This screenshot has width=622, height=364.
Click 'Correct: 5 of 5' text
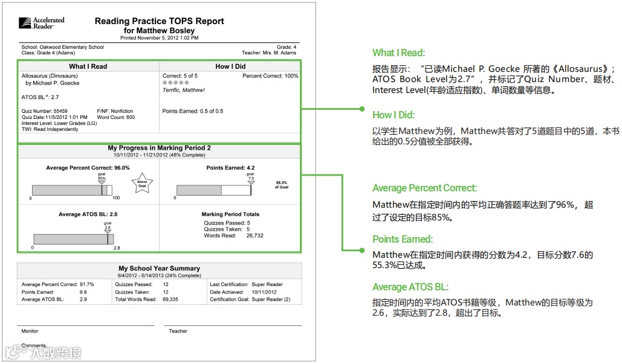pos(180,76)
